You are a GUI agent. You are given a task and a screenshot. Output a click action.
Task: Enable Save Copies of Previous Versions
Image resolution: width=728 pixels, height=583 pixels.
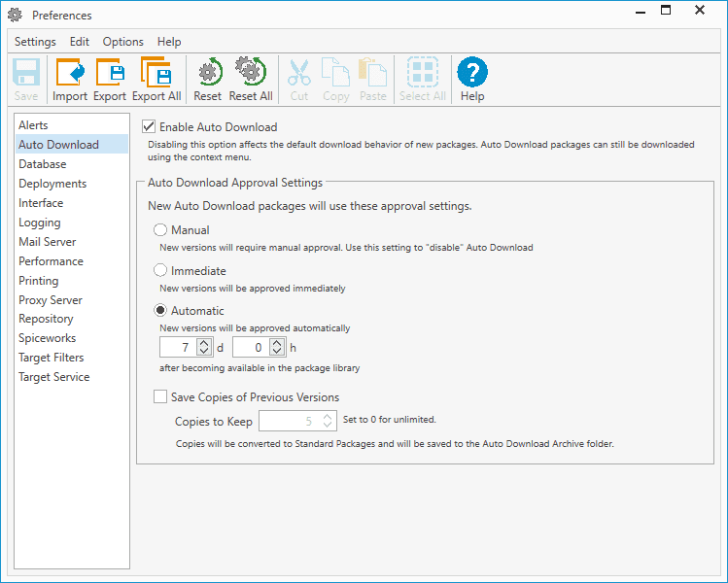pyautogui.click(x=160, y=396)
